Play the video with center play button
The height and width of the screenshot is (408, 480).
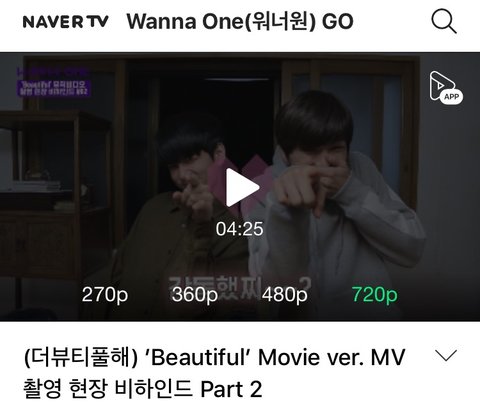click(x=242, y=187)
